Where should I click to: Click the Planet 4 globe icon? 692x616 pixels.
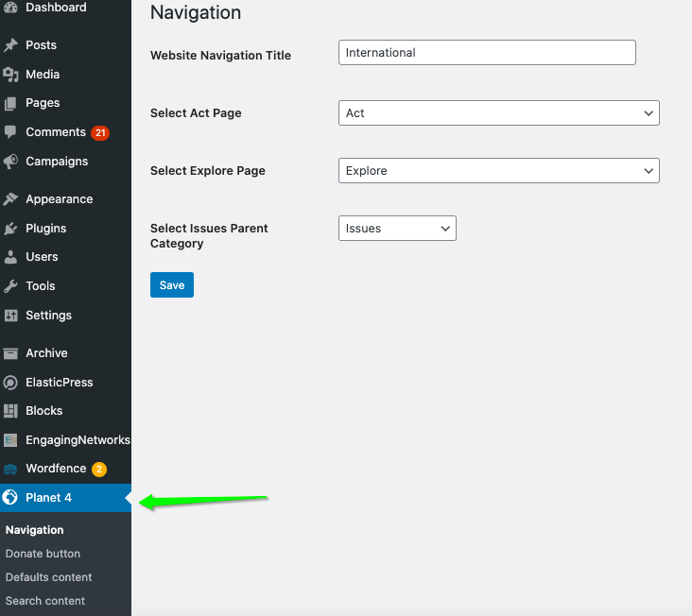click(10, 497)
